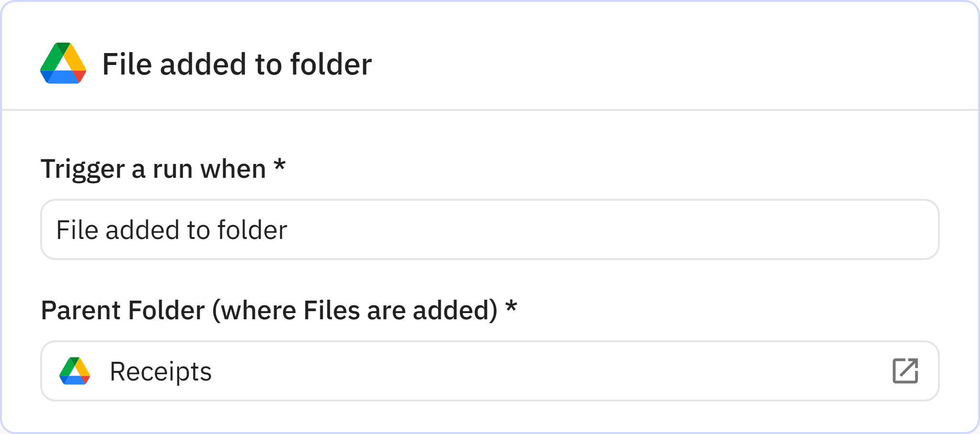This screenshot has height=434, width=980.
Task: Select the Parent Folder picker field
Action: click(489, 371)
